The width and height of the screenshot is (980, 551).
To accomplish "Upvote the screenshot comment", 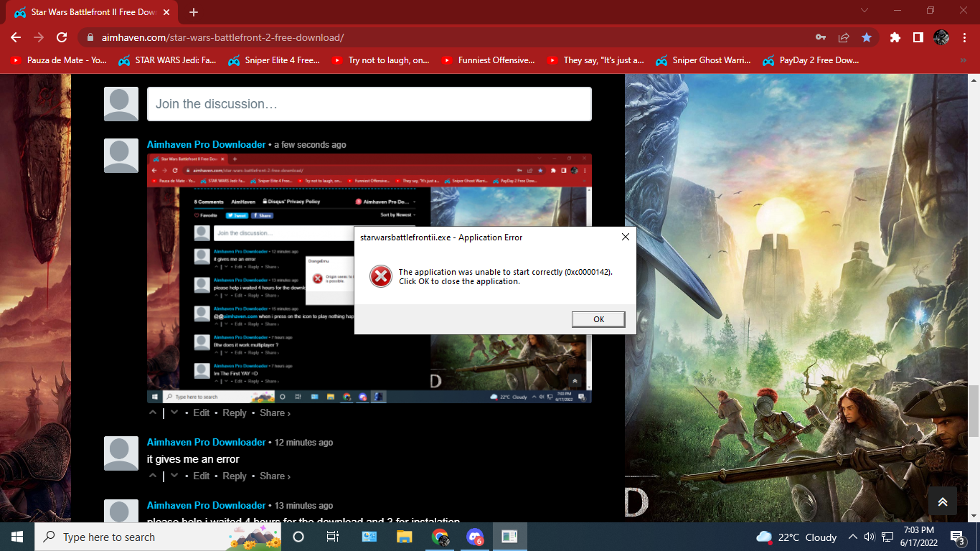I will (x=153, y=413).
